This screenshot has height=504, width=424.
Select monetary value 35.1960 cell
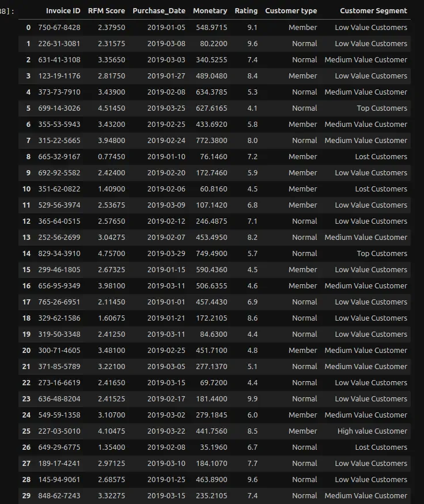click(213, 447)
